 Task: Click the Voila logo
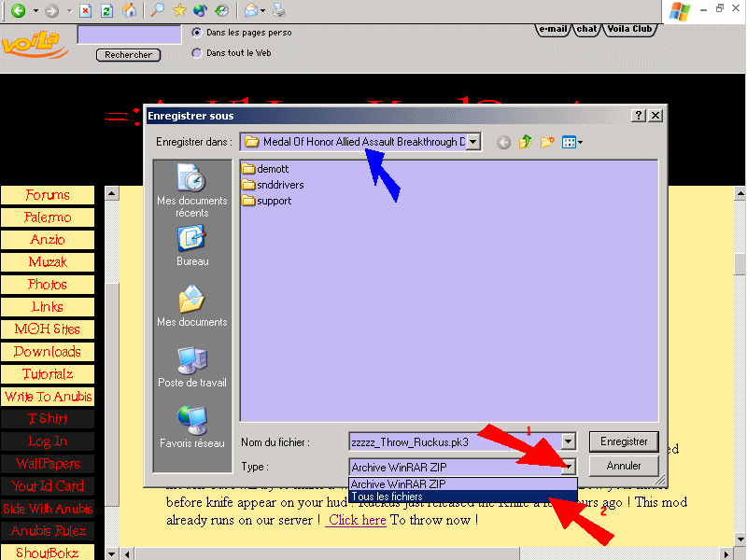(x=35, y=46)
